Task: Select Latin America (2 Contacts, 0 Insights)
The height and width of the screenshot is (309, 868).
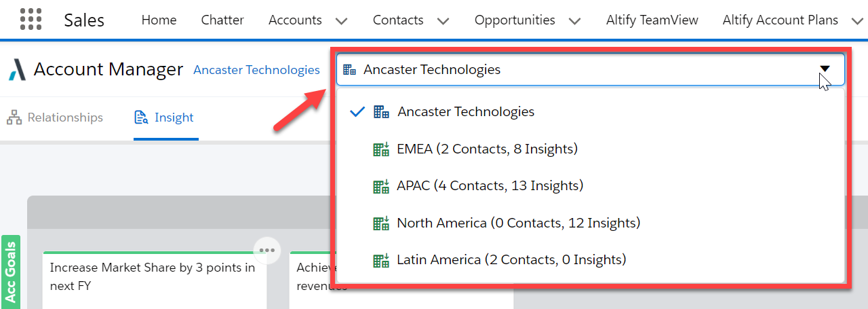Action: pos(591,259)
